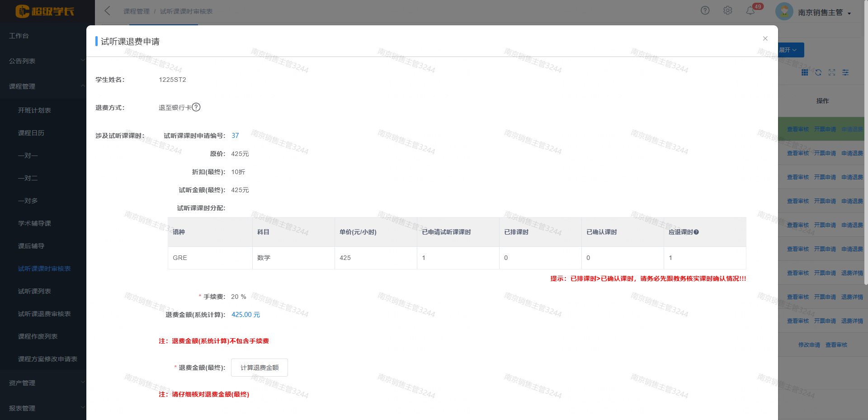The width and height of the screenshot is (868, 420).
Task: Click the refresh icon in table toolbar
Action: 818,72
